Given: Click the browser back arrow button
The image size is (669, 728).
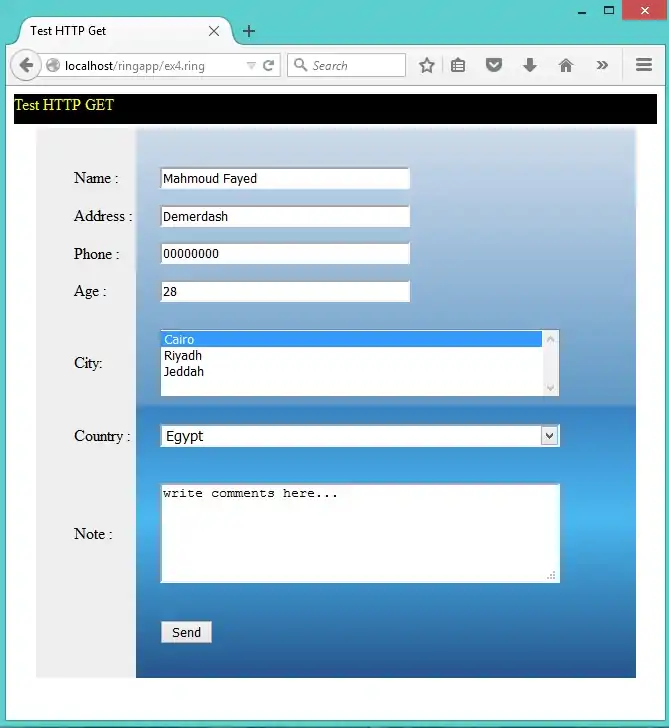Looking at the screenshot, I should pyautogui.click(x=25, y=66).
